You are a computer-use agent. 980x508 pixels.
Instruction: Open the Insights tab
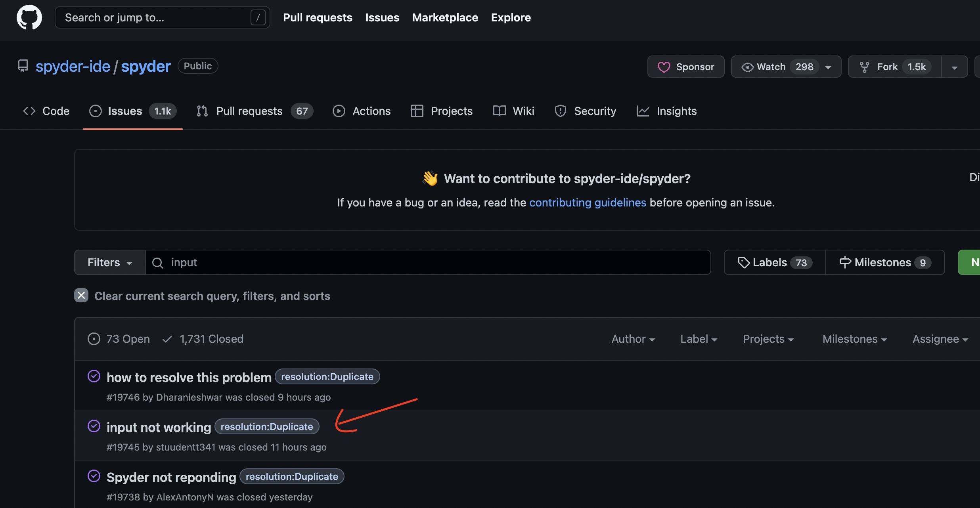666,111
